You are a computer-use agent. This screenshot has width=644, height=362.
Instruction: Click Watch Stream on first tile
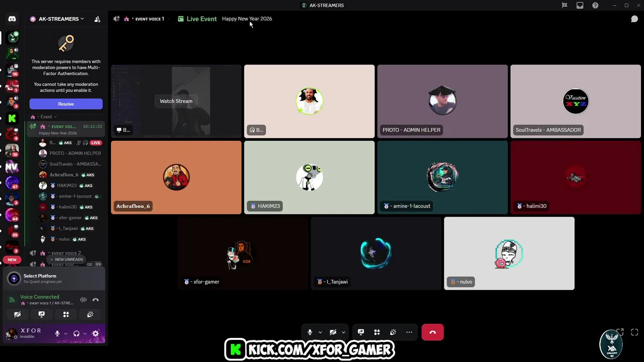click(x=176, y=101)
